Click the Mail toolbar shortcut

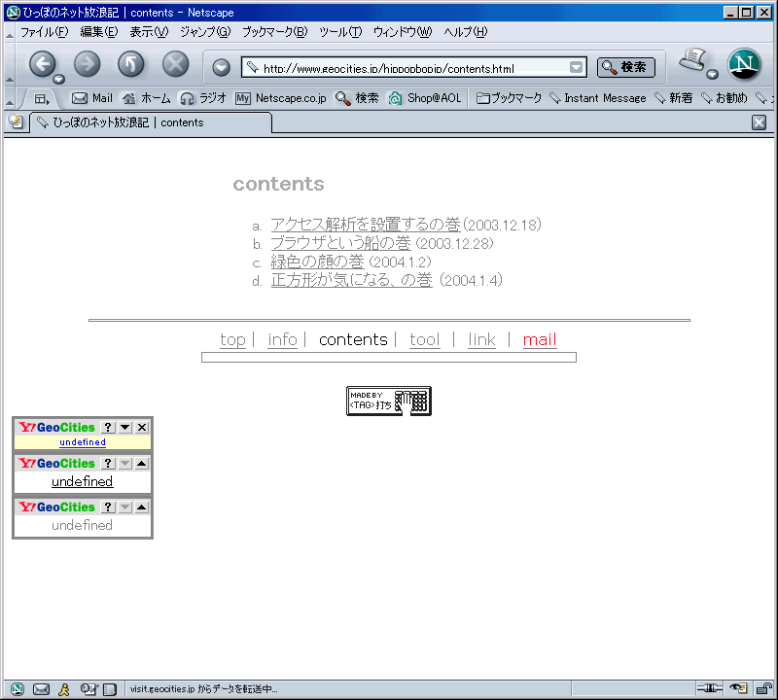(92, 98)
